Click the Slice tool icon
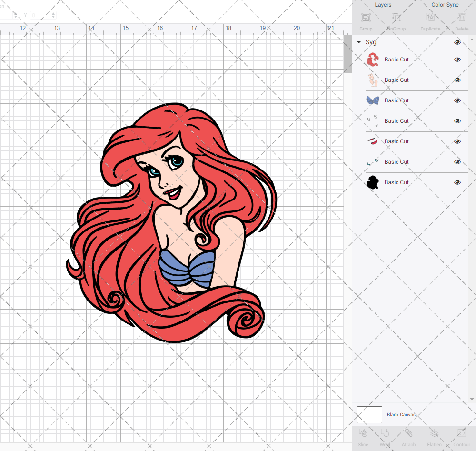476x451 pixels. (363, 433)
